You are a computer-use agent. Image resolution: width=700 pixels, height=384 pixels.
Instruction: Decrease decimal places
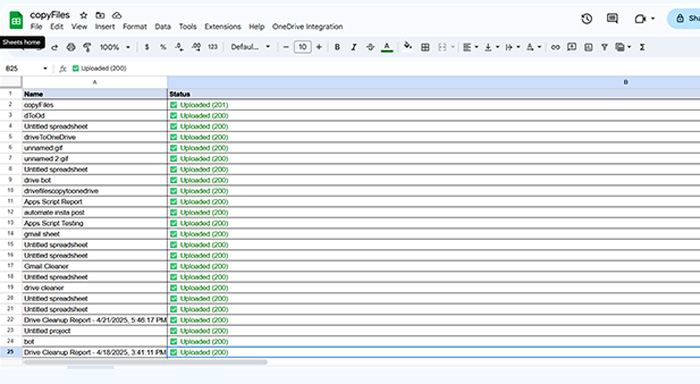point(179,47)
